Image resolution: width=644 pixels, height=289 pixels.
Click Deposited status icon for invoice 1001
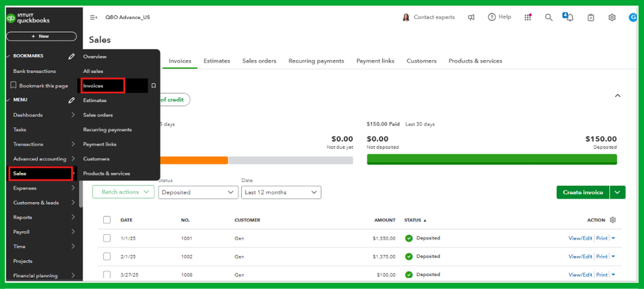tap(409, 238)
